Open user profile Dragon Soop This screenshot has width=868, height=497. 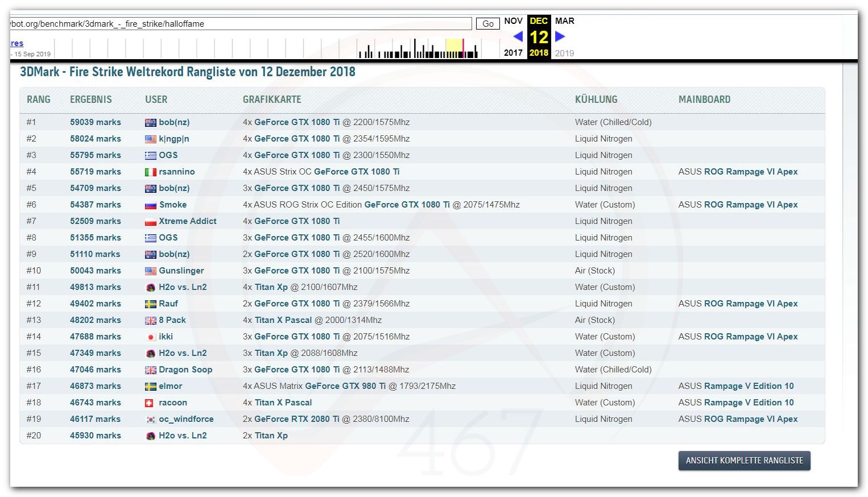coord(185,370)
